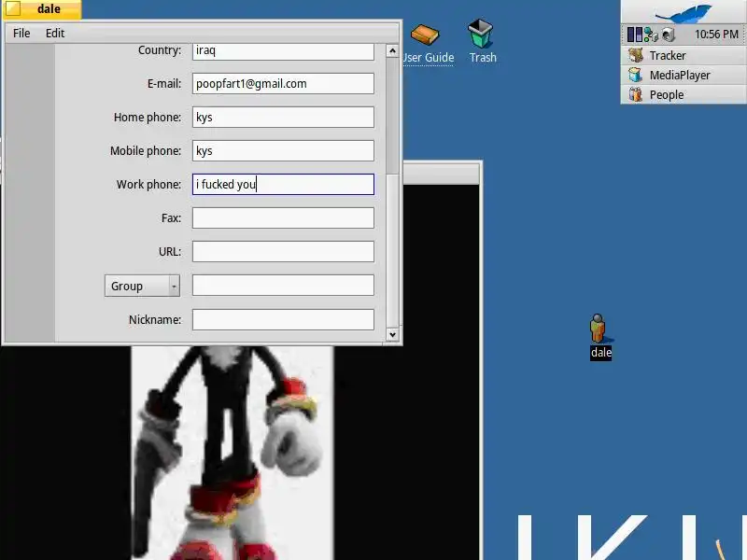Click the empty URL field
This screenshot has width=747, height=560.
(x=283, y=251)
